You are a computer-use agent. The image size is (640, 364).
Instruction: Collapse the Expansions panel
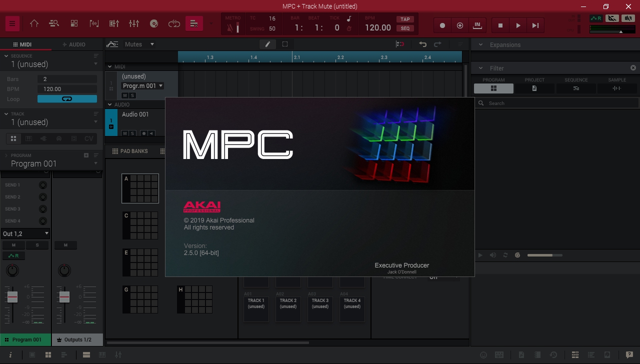[x=480, y=44]
